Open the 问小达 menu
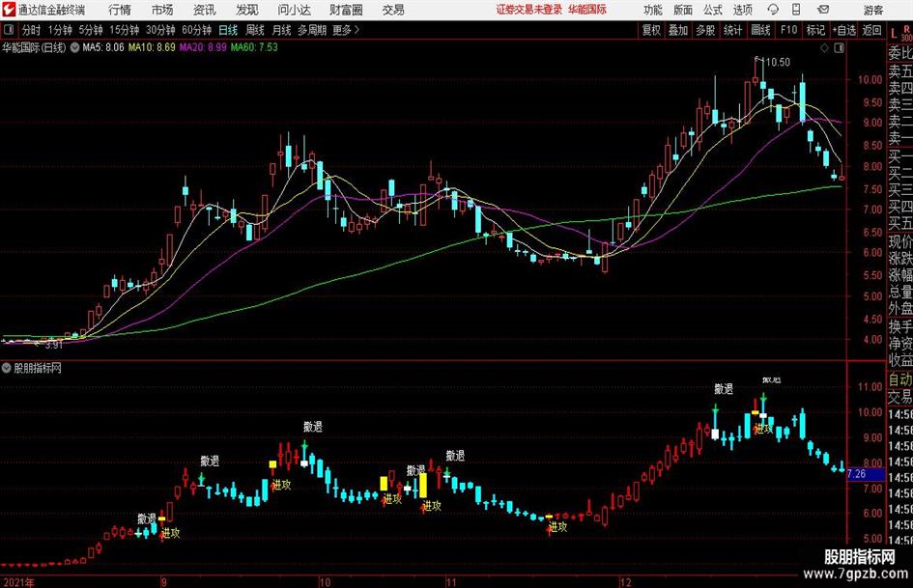The height and width of the screenshot is (588, 913). (294, 10)
